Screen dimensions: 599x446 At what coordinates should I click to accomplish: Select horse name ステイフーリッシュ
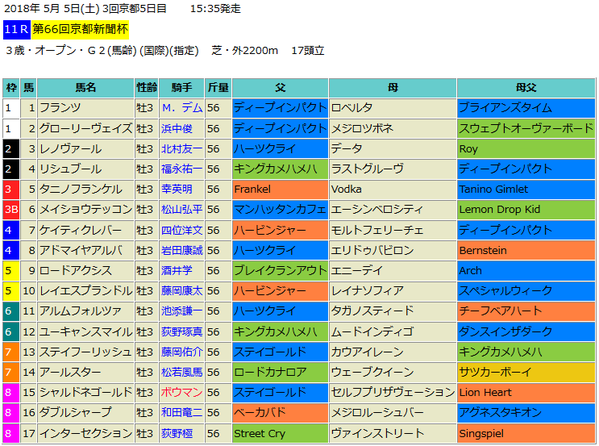pyautogui.click(x=86, y=352)
